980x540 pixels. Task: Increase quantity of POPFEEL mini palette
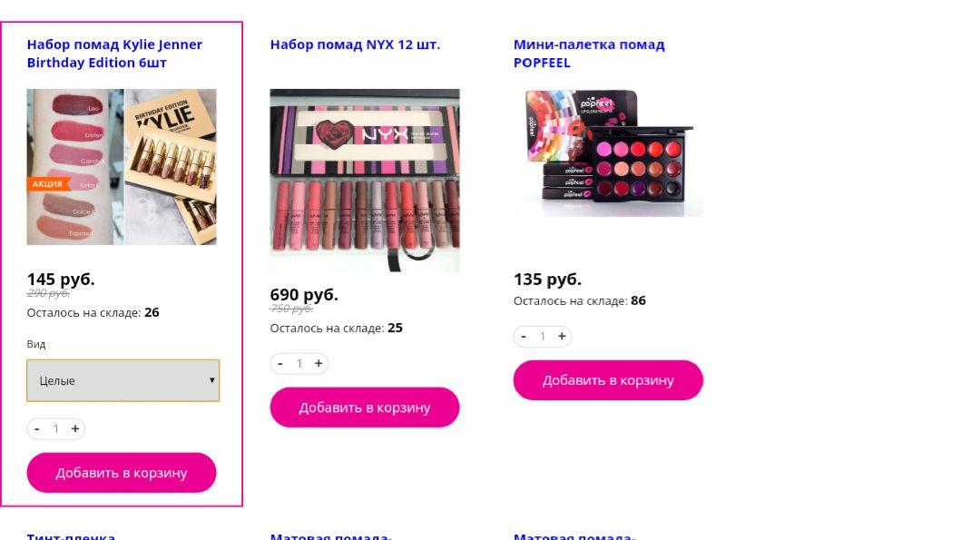[562, 336]
